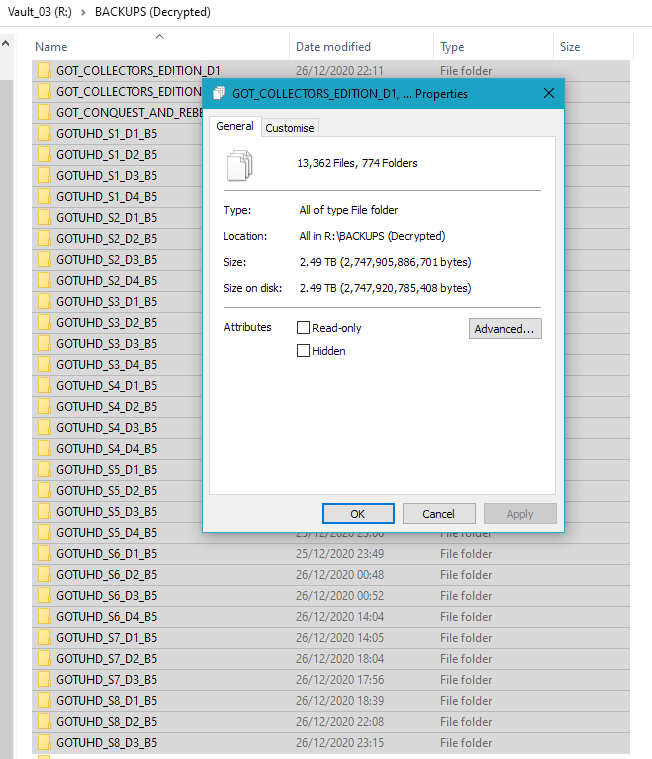
Task: Click the GOTUHD_S7_D3_B5 folder name
Action: coord(106,680)
